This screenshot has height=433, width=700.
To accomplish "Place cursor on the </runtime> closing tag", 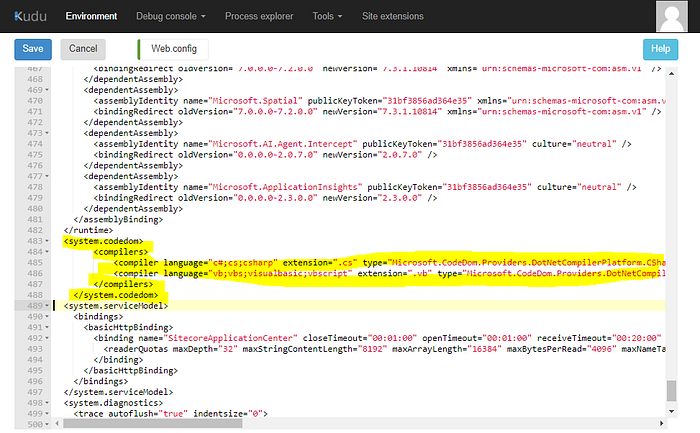I will [88, 230].
